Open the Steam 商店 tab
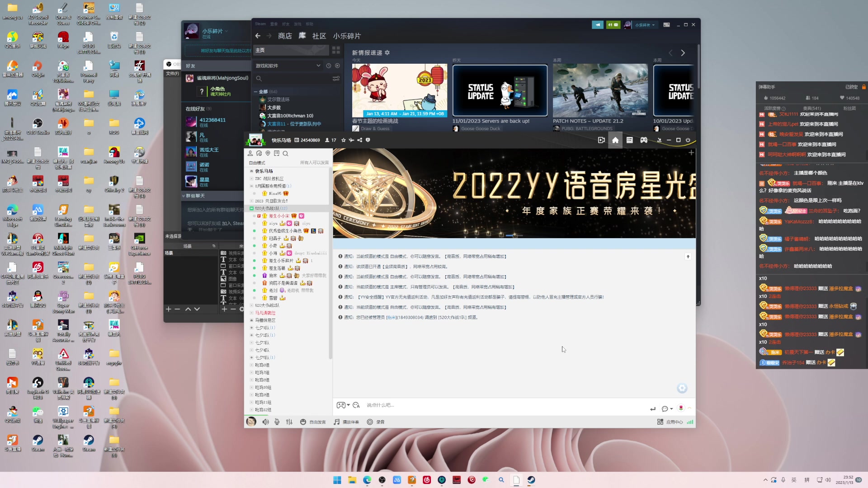868x488 pixels. [x=285, y=36]
